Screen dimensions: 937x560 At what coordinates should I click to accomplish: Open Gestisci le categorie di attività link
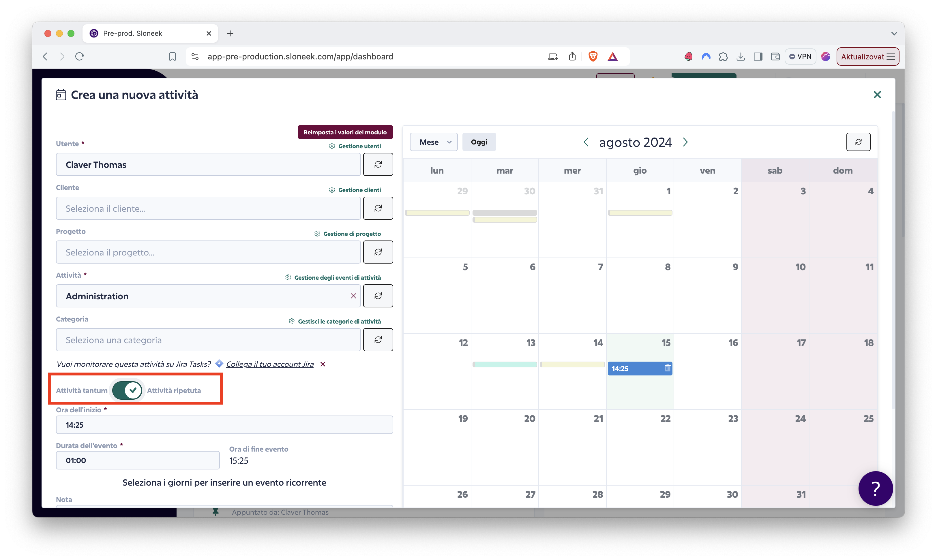[x=334, y=321]
